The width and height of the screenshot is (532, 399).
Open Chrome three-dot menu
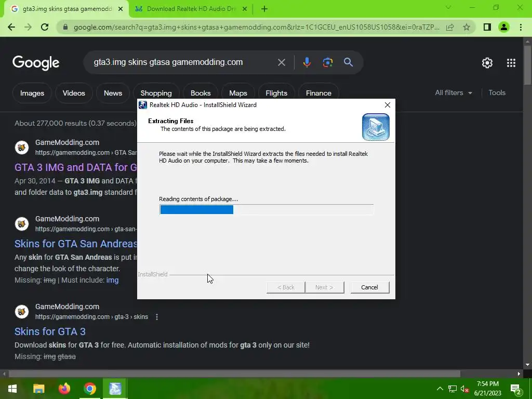point(521,27)
